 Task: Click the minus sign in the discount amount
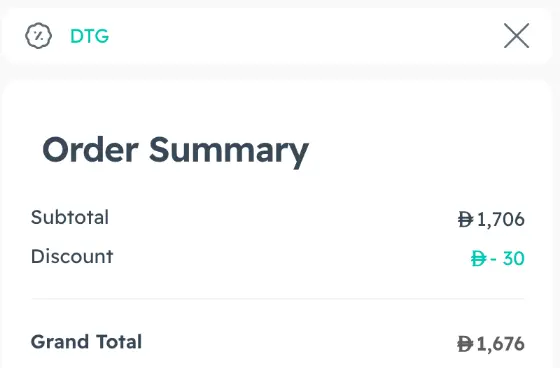(493, 259)
